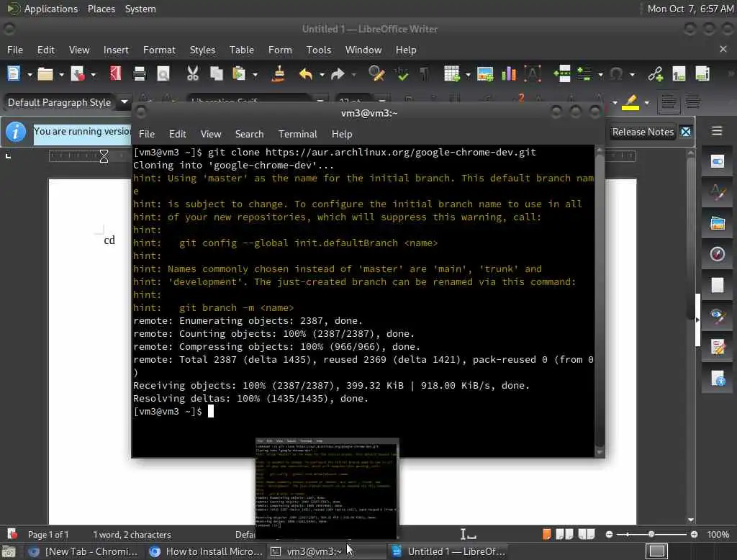Open the Properties sidebar deck
The image size is (737, 560).
(x=718, y=162)
